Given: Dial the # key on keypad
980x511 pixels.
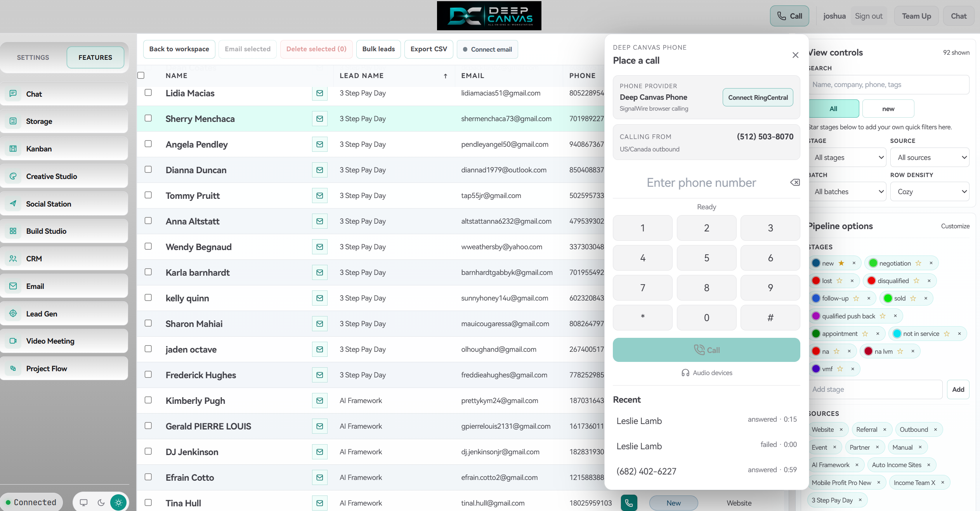Looking at the screenshot, I should (770, 318).
